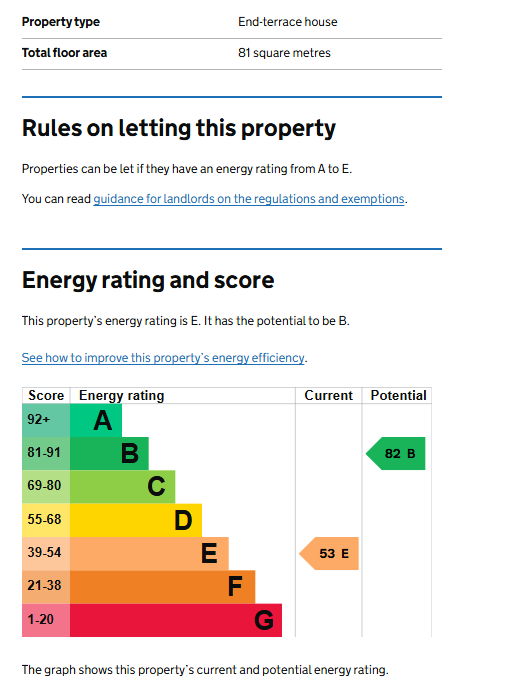This screenshot has height=694, width=510.
Task: Select the orange E rating bar
Action: tap(149, 554)
